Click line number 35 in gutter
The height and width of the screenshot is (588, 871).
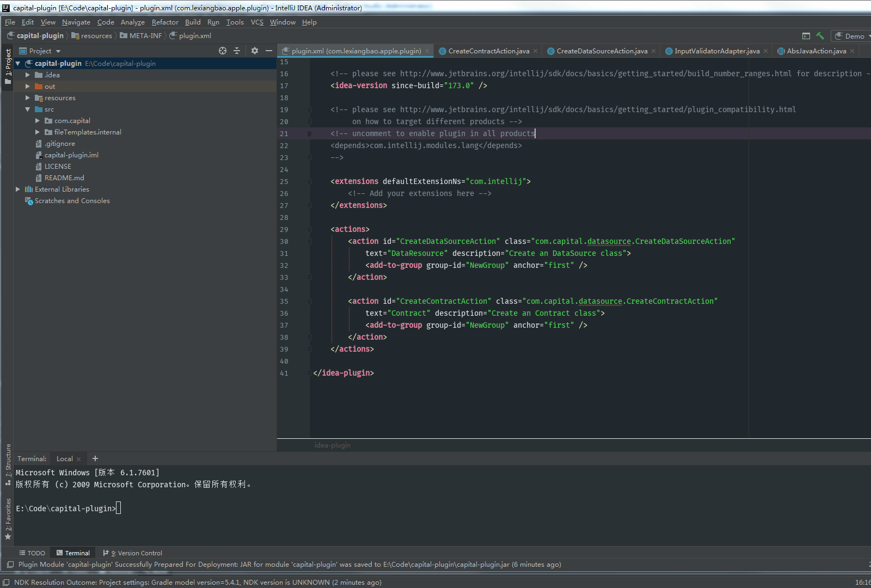point(284,302)
